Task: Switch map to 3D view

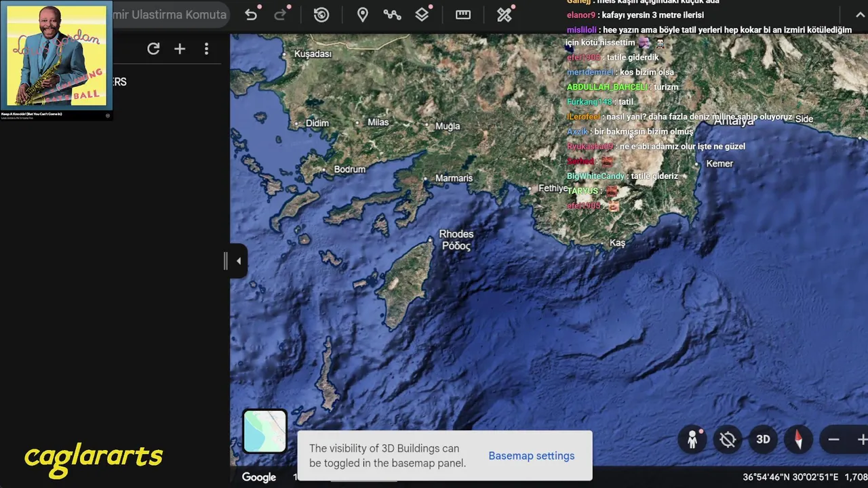Action: coord(763,439)
